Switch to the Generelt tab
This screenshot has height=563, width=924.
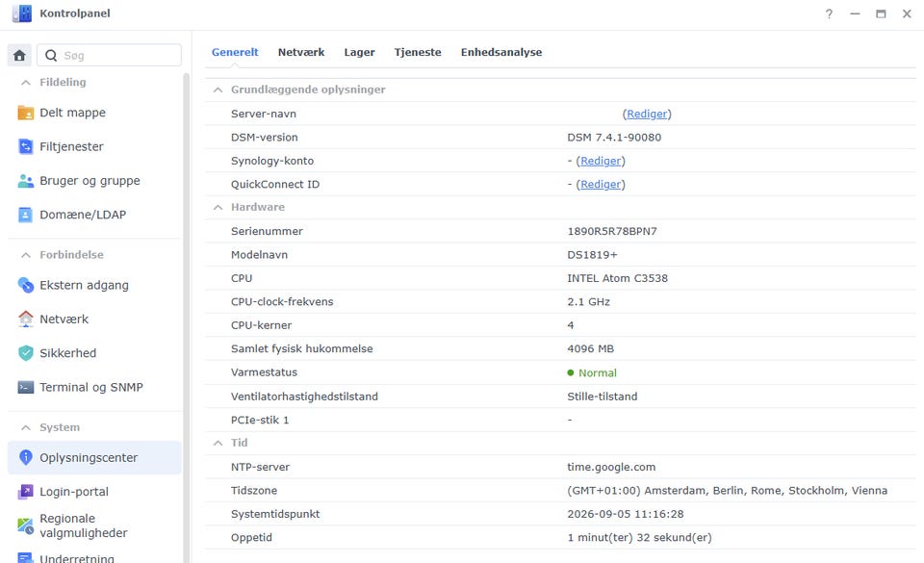click(x=235, y=52)
